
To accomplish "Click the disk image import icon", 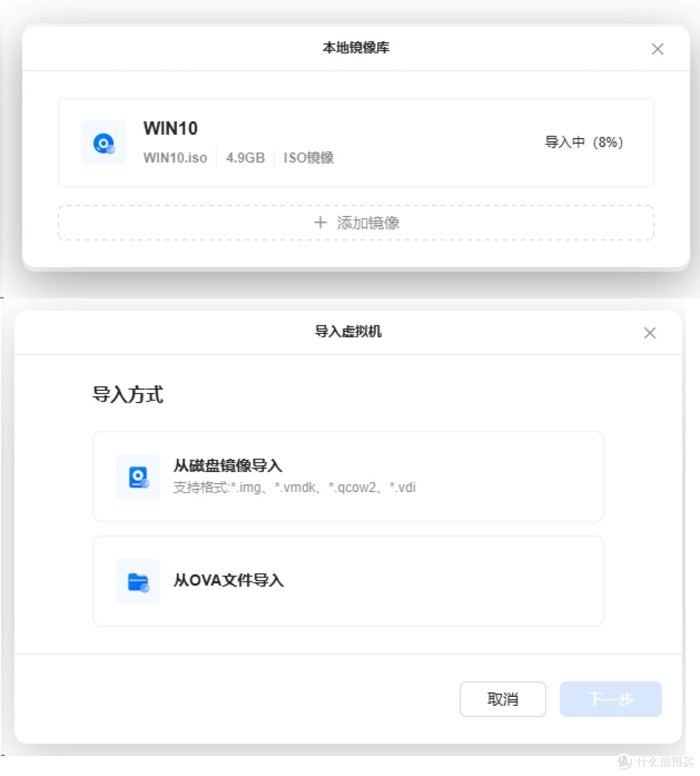I will [138, 476].
